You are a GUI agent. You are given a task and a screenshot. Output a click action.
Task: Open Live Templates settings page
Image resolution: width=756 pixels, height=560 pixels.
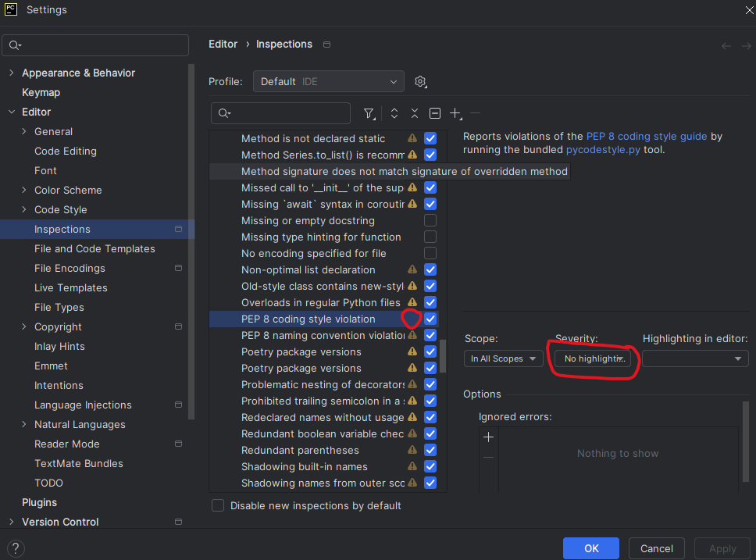pos(71,288)
